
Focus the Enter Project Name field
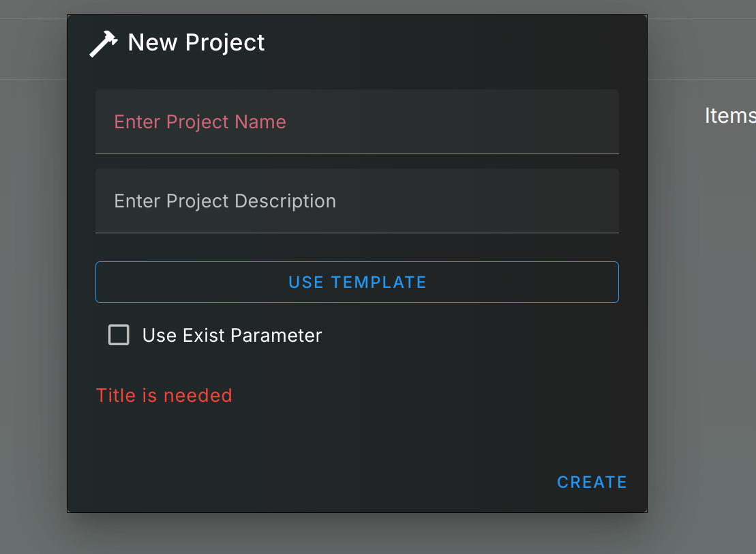[x=357, y=121]
